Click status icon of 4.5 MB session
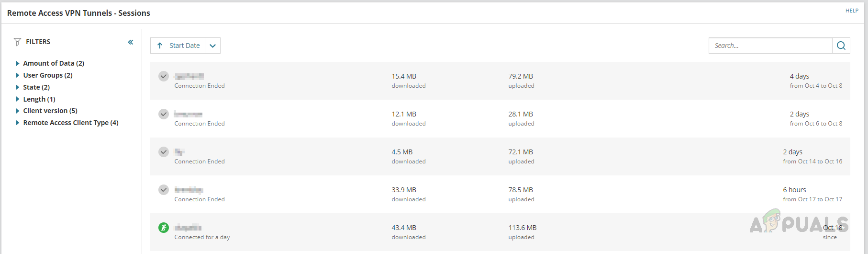The image size is (868, 254). click(164, 152)
